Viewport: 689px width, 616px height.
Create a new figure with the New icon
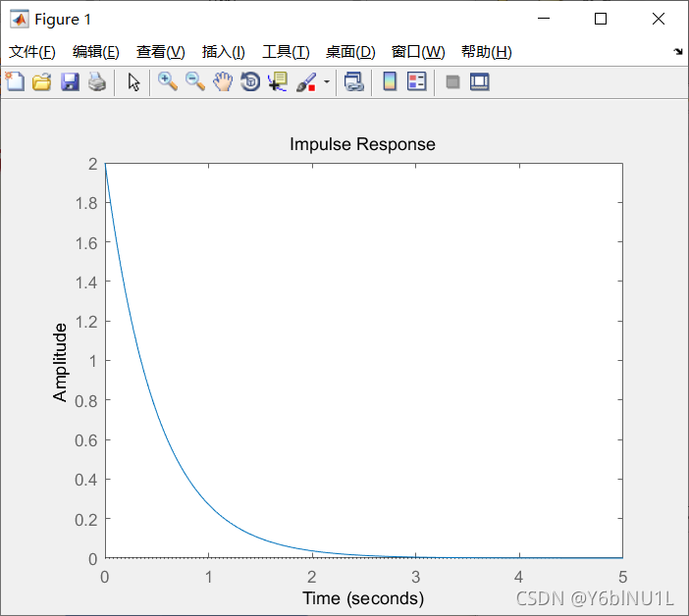[x=15, y=81]
